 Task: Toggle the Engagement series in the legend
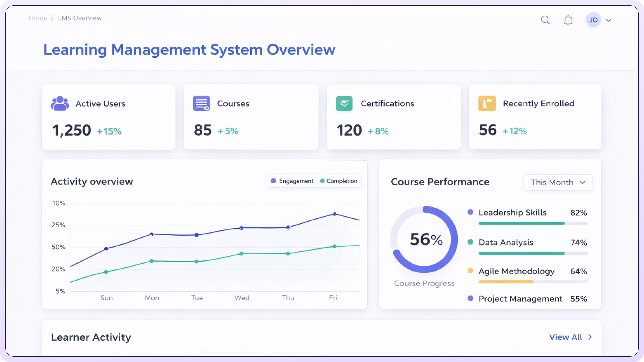point(292,181)
